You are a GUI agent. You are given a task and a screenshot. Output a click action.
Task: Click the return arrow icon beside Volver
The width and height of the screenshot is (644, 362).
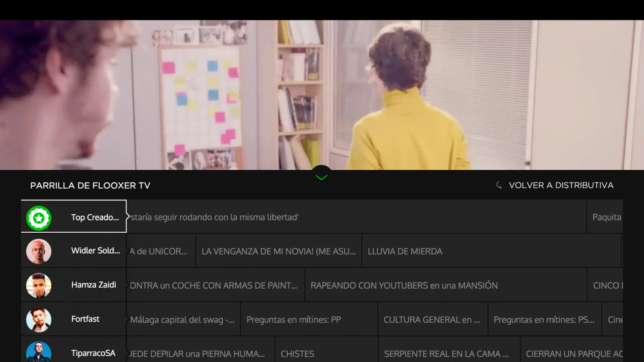coord(499,185)
